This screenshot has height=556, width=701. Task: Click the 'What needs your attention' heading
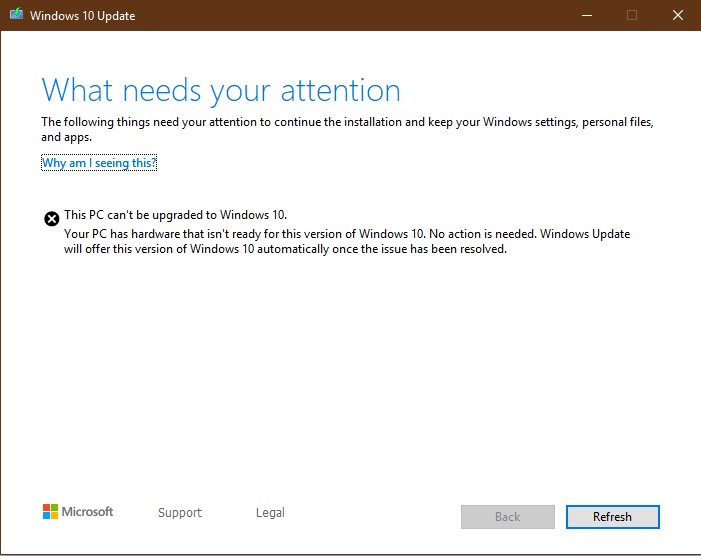[221, 91]
